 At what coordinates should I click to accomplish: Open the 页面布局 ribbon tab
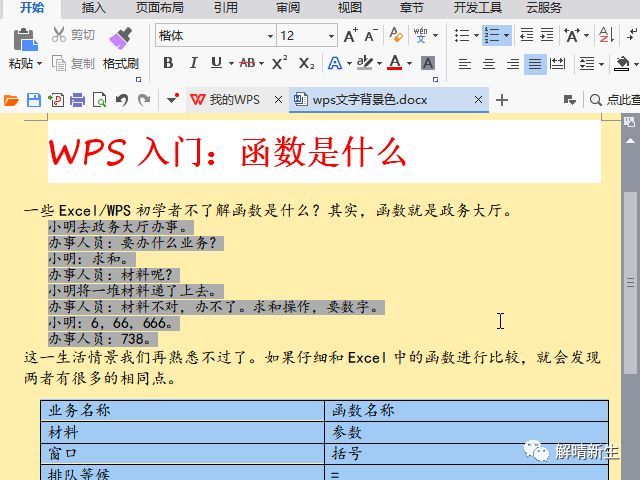coord(160,8)
